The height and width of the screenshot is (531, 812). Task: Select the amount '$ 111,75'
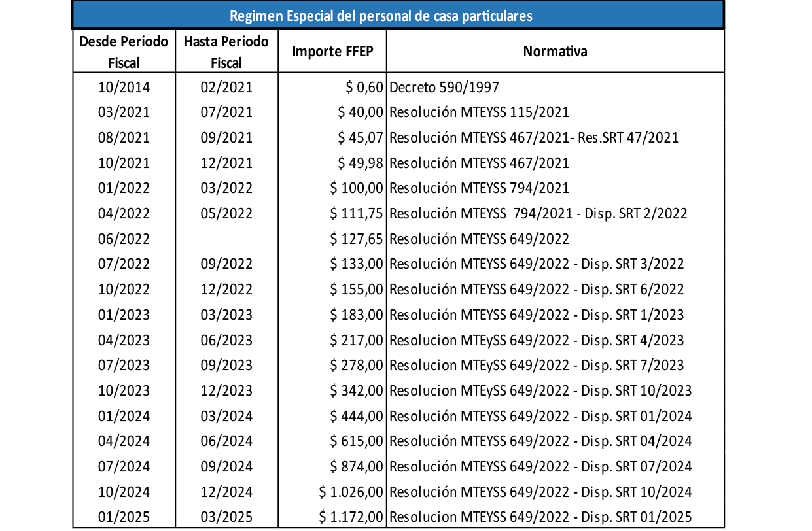[x=357, y=213]
